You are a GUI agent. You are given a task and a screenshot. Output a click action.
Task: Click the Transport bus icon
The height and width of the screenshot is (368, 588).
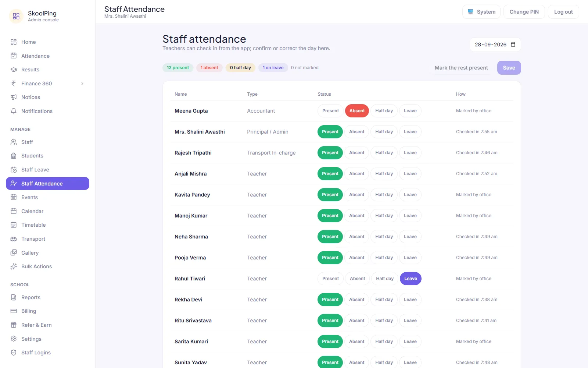[14, 239]
